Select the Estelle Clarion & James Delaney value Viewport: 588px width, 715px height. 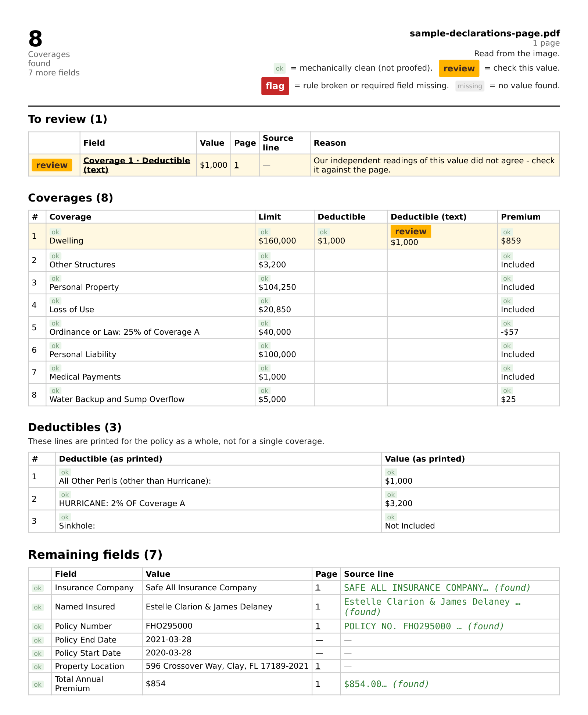pyautogui.click(x=209, y=607)
